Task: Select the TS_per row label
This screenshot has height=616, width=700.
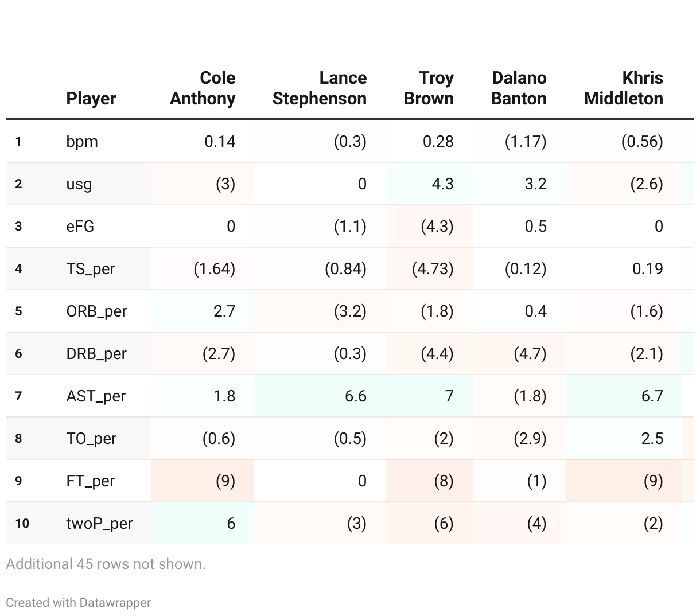Action: (x=91, y=268)
